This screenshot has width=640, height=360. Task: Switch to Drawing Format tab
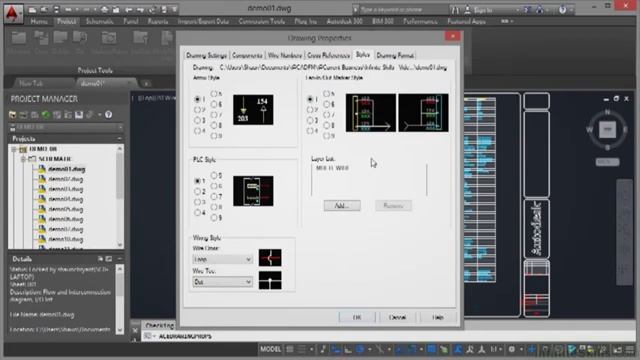(x=395, y=55)
